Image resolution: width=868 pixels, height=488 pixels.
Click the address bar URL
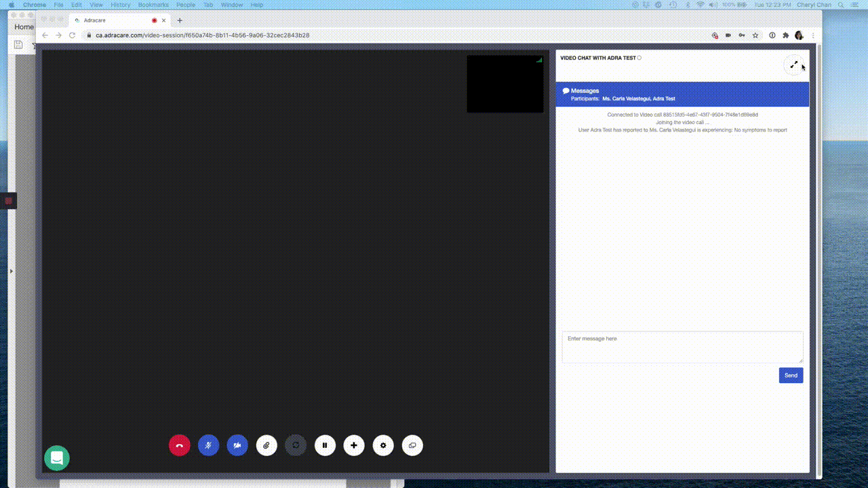[202, 35]
